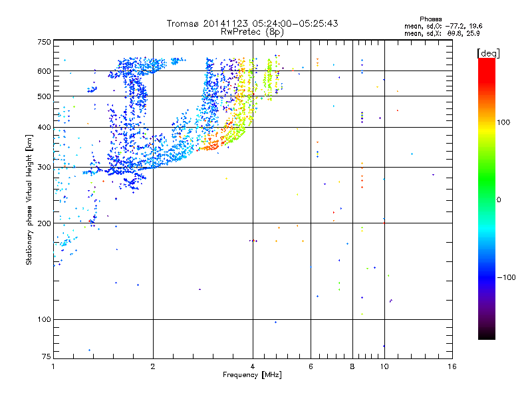Click the y-axis '75' tick label
Screen dimensions: 532x399
coord(47,356)
